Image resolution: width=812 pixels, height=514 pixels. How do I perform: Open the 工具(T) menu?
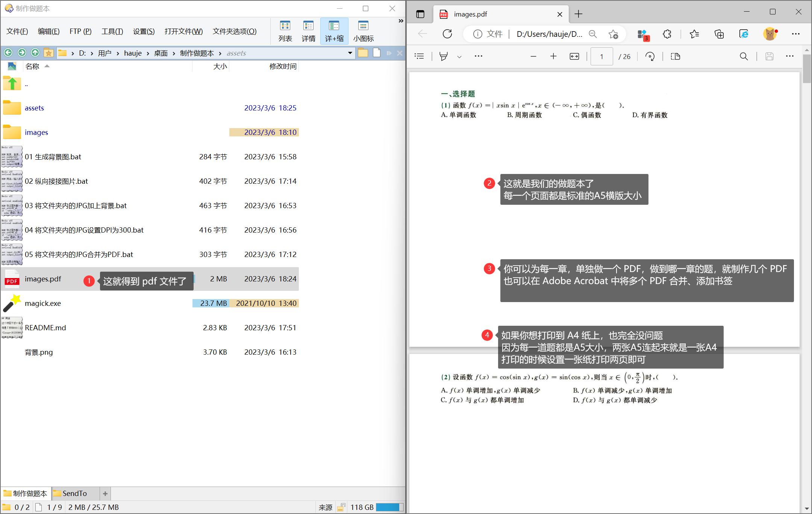pos(112,31)
